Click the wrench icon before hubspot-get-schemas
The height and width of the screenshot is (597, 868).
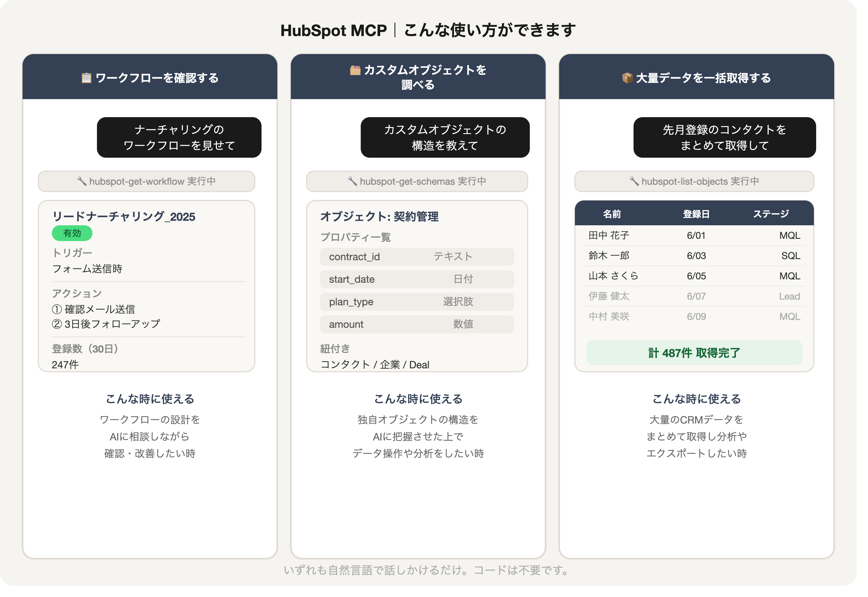coord(352,181)
